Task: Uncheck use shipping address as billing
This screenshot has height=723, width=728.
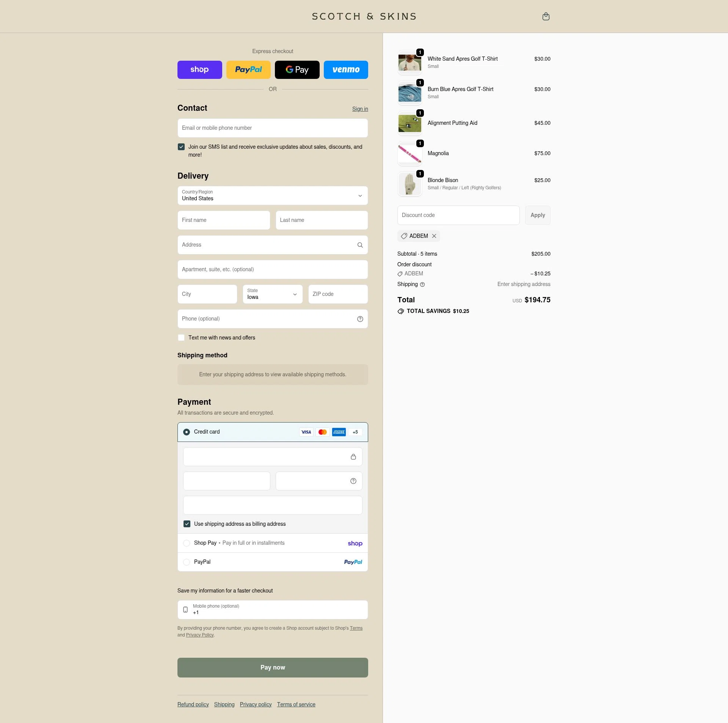Action: point(187,524)
